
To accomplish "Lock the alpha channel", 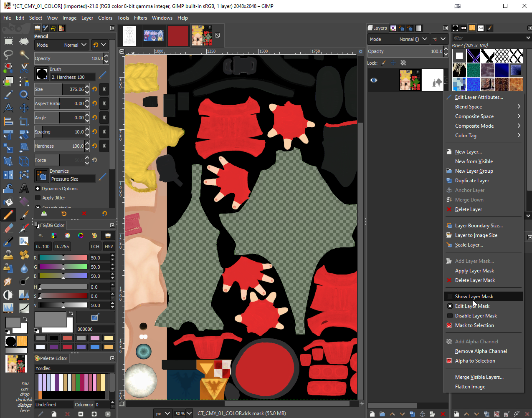I will click(403, 63).
